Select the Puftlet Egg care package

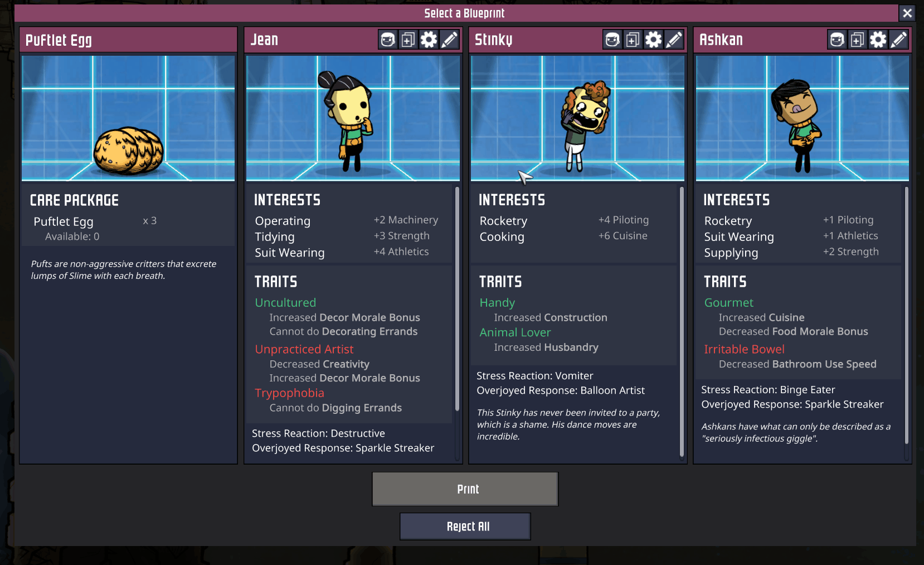click(128, 118)
